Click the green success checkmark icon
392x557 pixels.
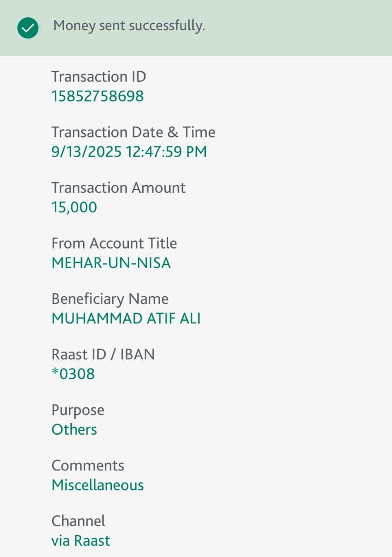pos(28,29)
